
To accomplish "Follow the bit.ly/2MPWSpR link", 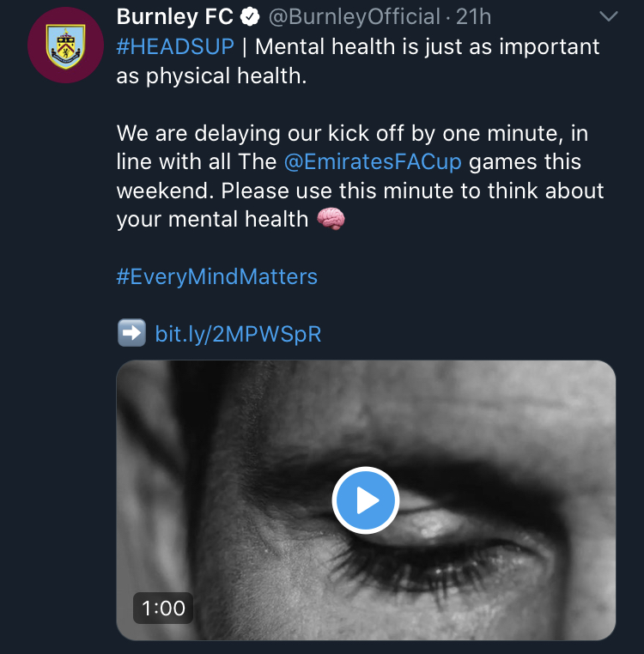I will click(238, 334).
